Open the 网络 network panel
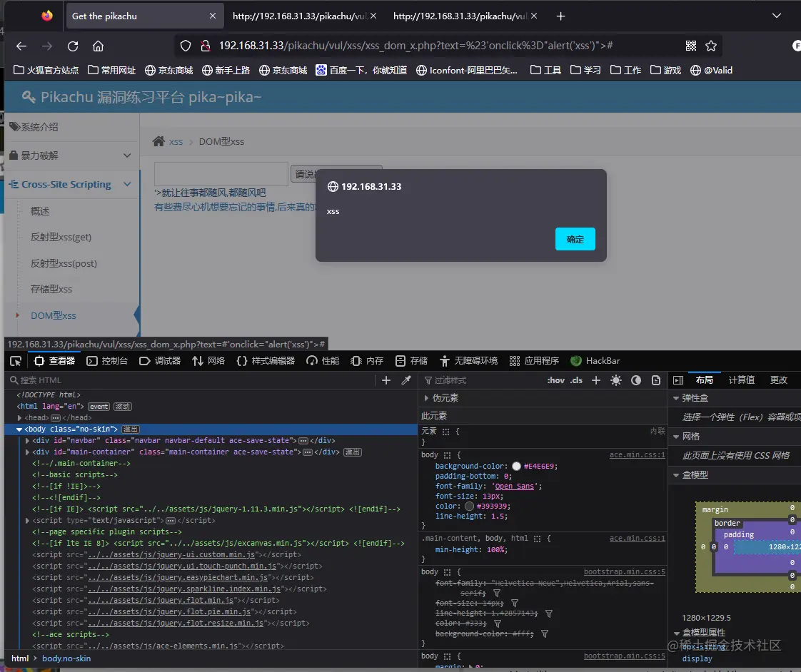Screen dimensions: 801x672 pos(208,361)
